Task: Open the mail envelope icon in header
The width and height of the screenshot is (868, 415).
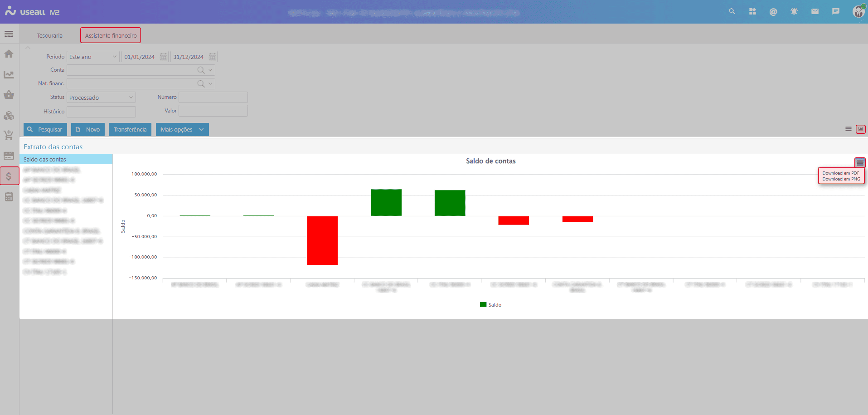Action: coord(815,12)
